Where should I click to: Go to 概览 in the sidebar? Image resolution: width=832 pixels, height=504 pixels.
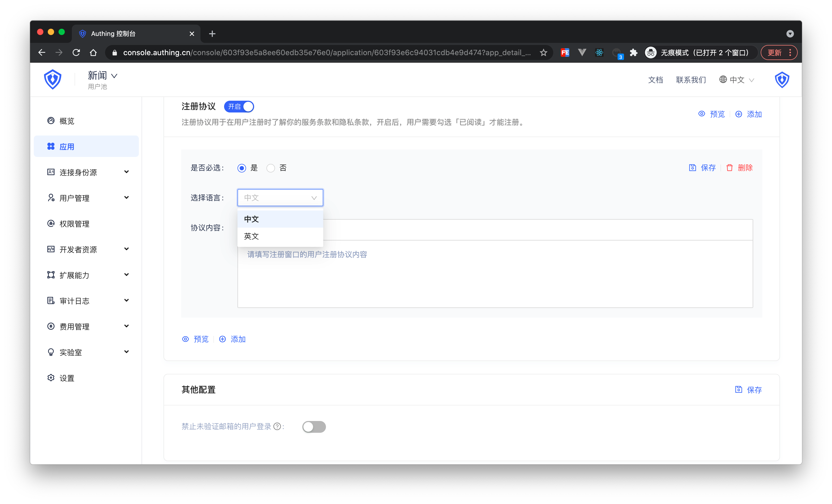coord(67,121)
